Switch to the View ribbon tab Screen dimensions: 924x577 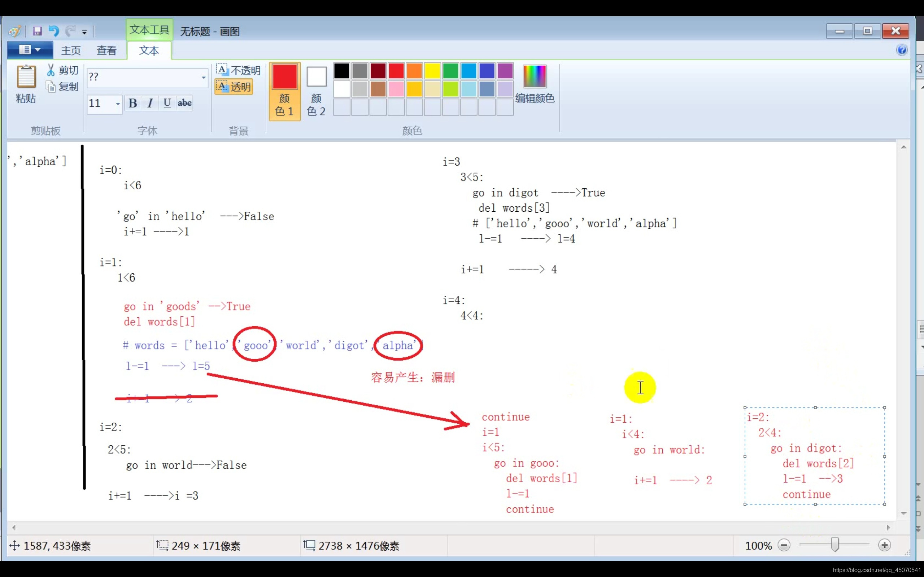(x=106, y=50)
